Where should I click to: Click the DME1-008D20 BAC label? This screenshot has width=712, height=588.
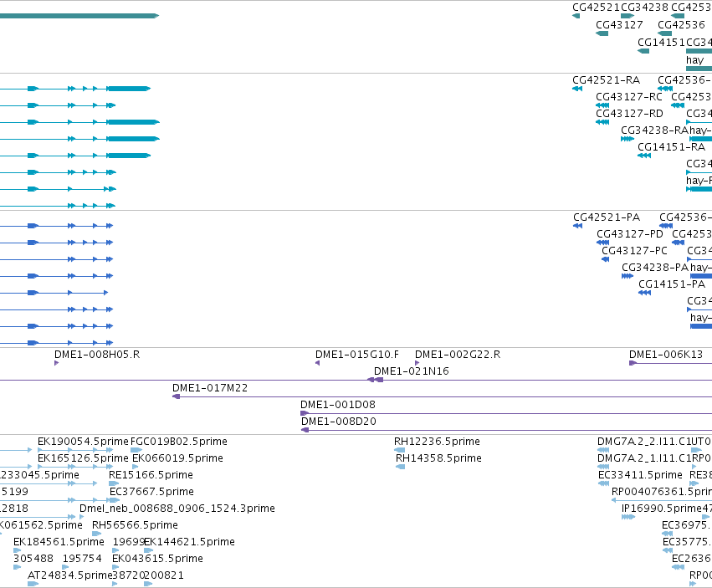(x=339, y=422)
